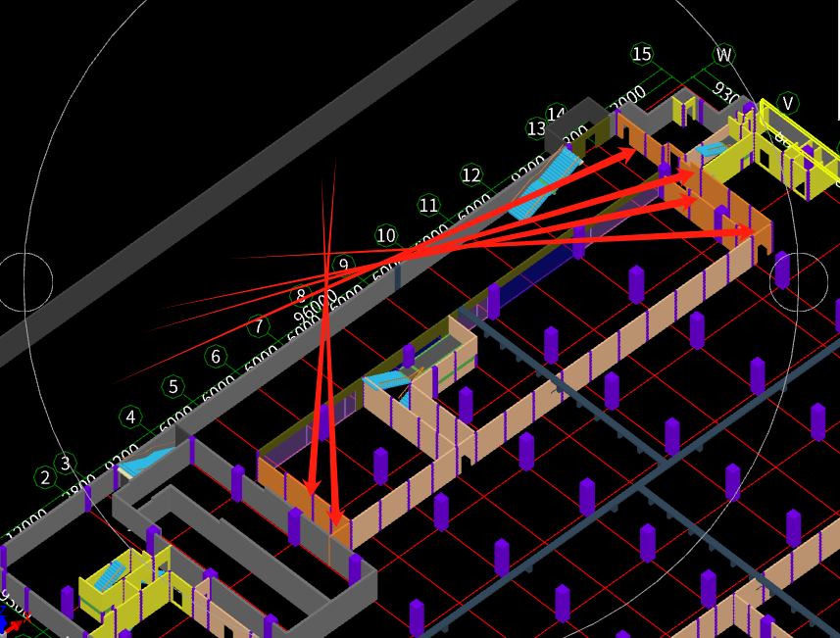
Task: Select grid axis bubble 10
Action: point(386,235)
